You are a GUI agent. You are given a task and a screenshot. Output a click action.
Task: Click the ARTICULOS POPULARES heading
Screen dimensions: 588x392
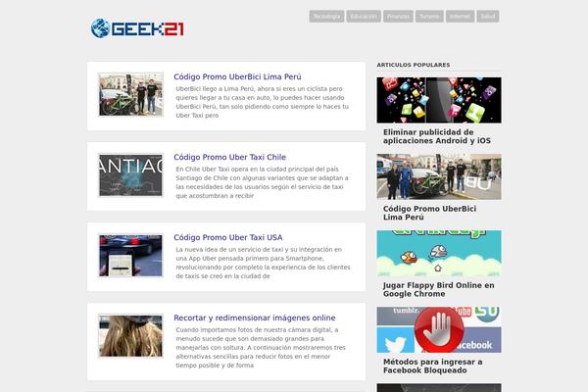(414, 65)
